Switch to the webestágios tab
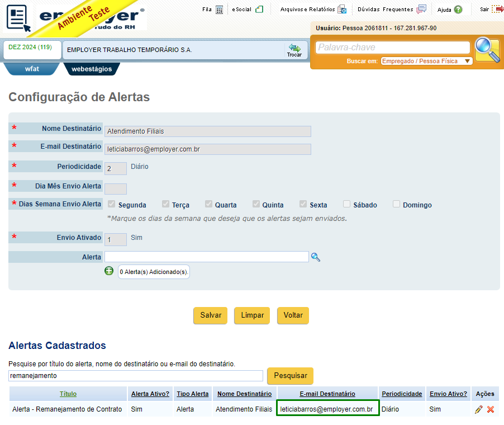This screenshot has width=504, height=425. coord(92,69)
